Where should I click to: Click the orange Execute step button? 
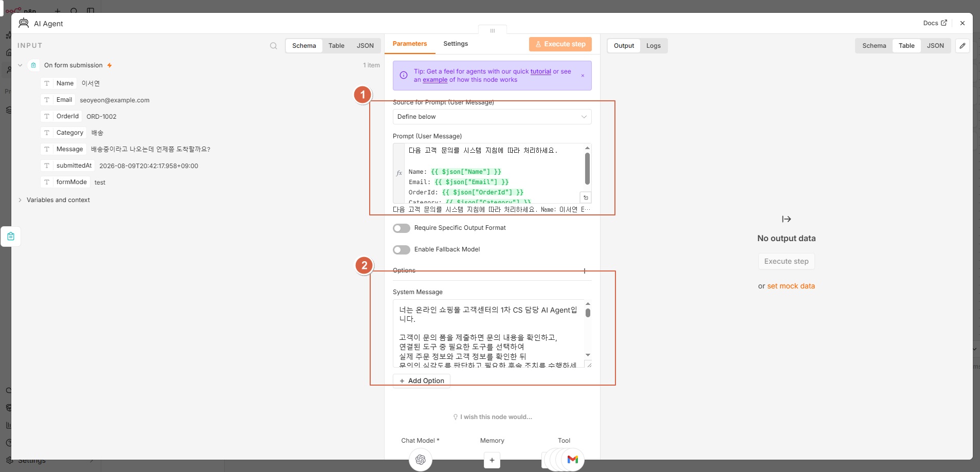560,44
